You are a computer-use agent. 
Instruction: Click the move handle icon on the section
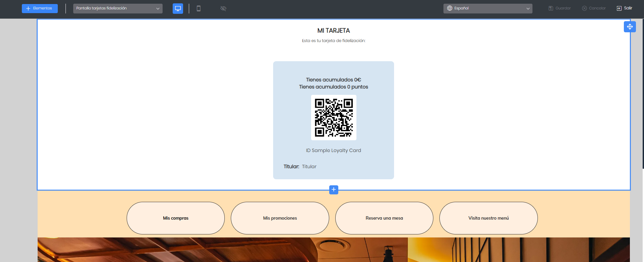click(x=630, y=27)
